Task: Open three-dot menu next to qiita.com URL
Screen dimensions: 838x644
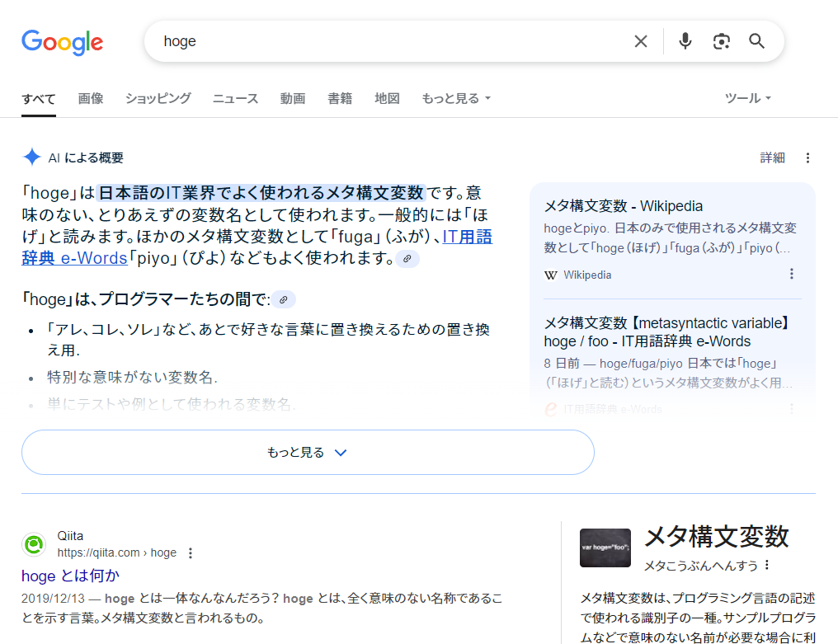Action: pyautogui.click(x=191, y=553)
